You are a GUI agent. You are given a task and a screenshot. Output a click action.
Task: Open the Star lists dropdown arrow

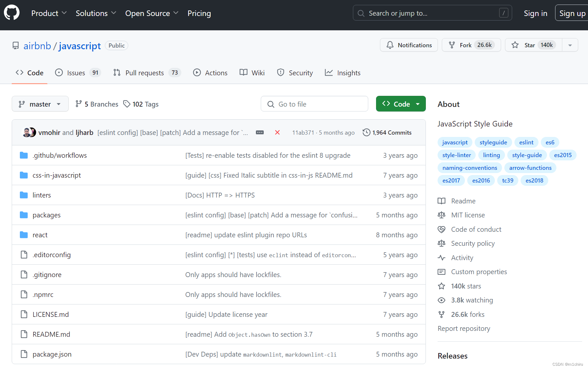[x=570, y=45]
